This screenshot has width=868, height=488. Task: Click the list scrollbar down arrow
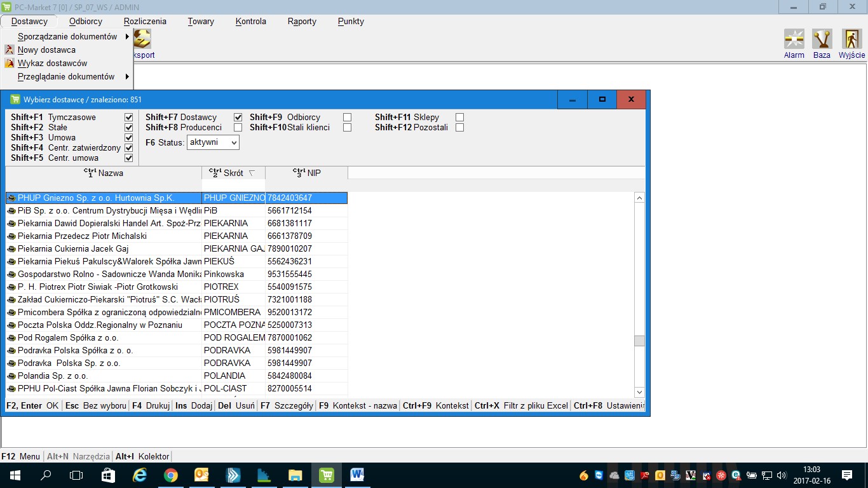pos(639,392)
